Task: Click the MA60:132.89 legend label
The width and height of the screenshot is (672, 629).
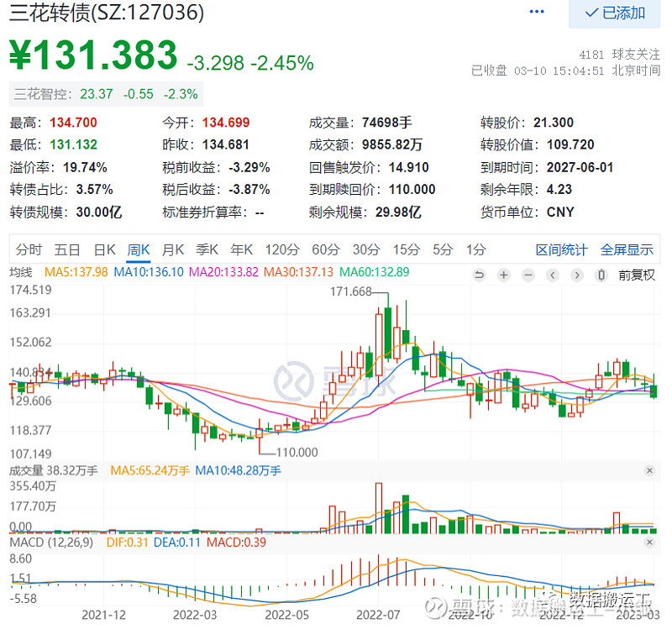Action: (375, 272)
